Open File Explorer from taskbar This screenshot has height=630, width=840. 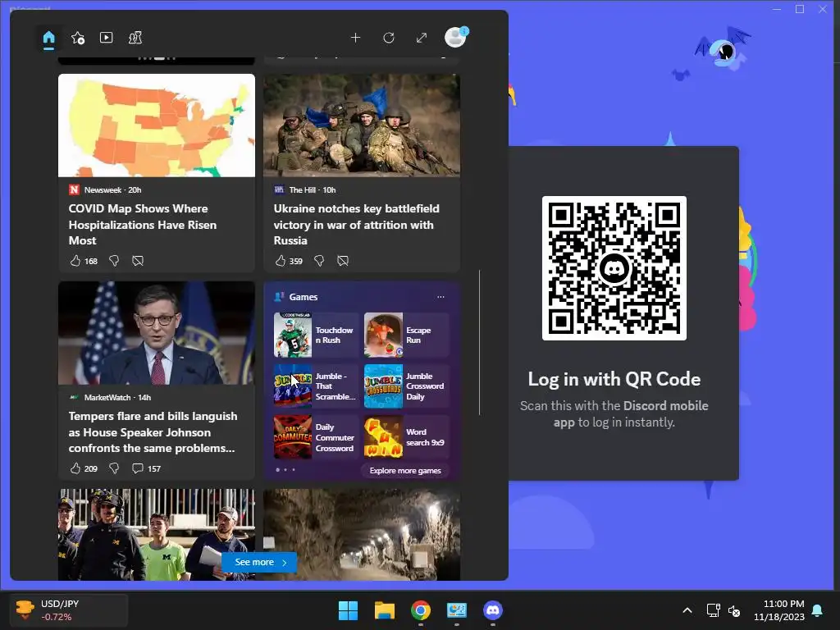(385, 610)
